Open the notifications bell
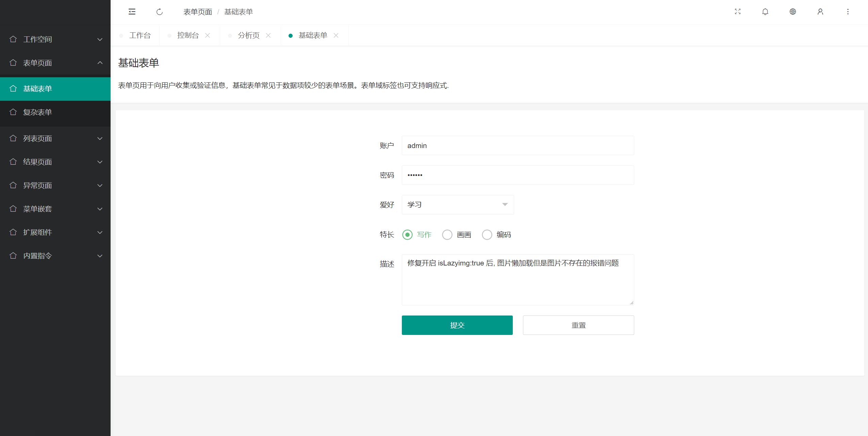868x436 pixels. [x=765, y=12]
